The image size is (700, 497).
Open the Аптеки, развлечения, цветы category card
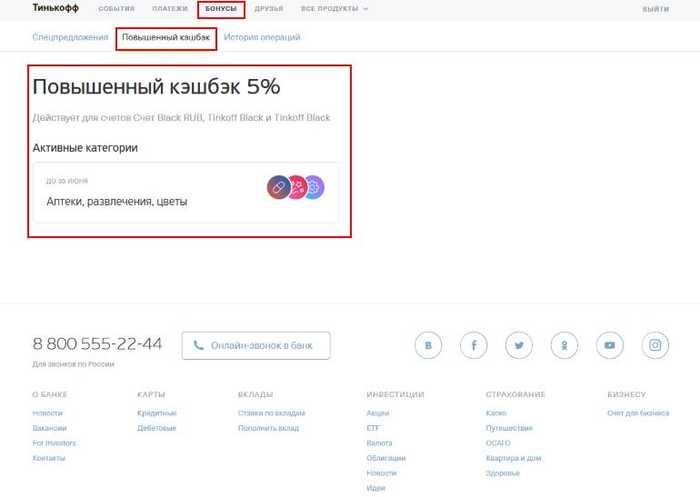186,192
